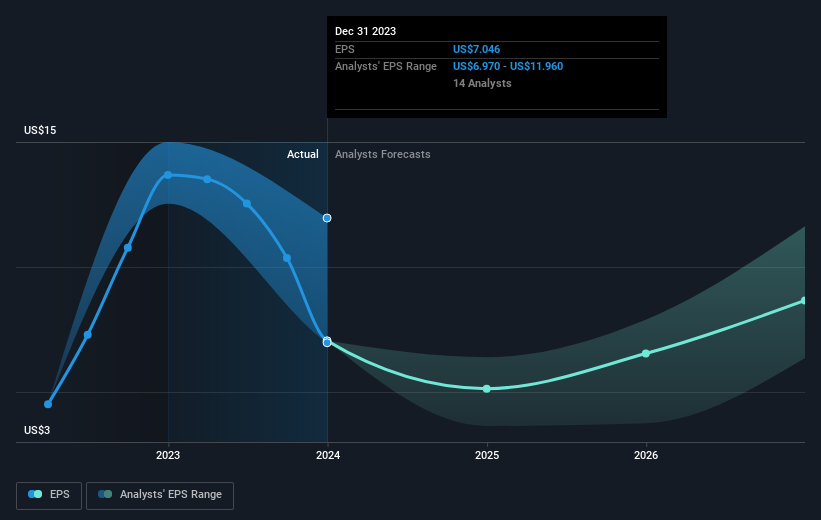Click the US$6.970 - US$11.960 range value
Image resolution: width=821 pixels, height=520 pixels.
pyautogui.click(x=508, y=67)
